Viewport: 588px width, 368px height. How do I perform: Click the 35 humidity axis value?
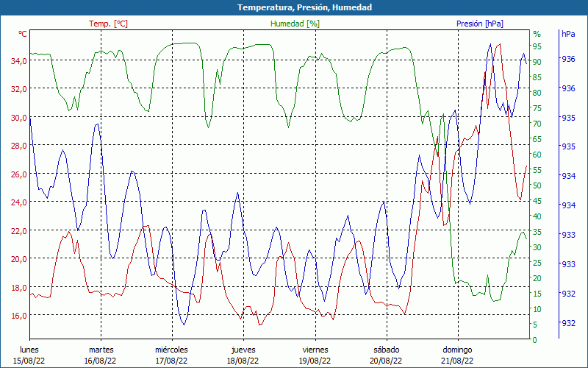click(x=537, y=232)
